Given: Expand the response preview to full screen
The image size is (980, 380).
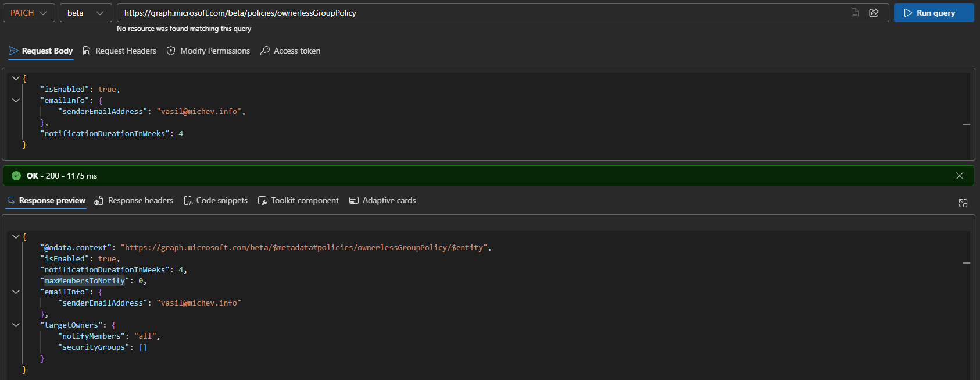Looking at the screenshot, I should click(963, 203).
